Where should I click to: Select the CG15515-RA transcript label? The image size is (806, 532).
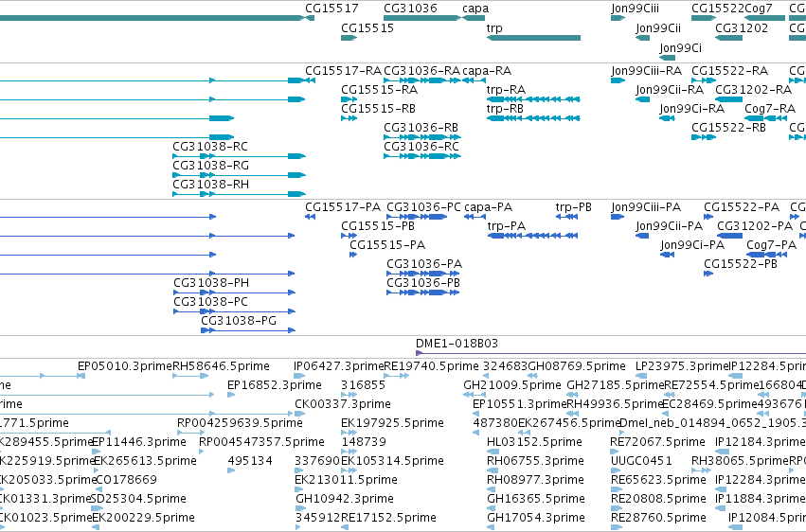(x=380, y=90)
